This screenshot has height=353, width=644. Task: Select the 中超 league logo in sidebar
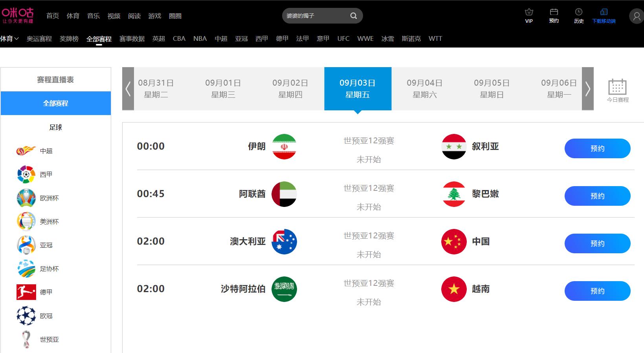(x=26, y=151)
